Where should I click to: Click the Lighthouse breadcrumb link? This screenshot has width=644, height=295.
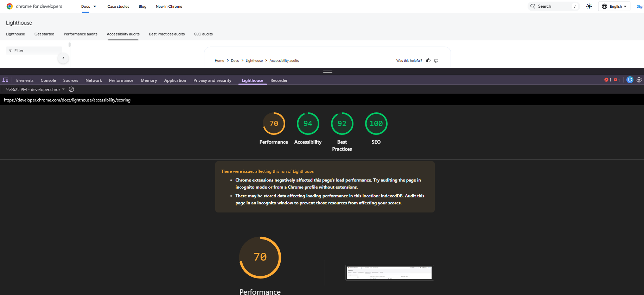254,61
